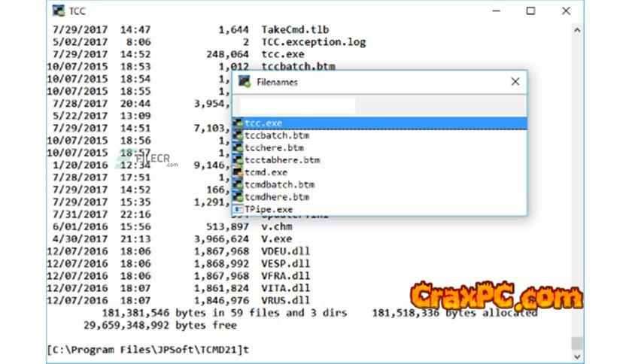The image size is (629, 364).
Task: Click the tcmdhere.btm file icon
Action: pos(239,197)
